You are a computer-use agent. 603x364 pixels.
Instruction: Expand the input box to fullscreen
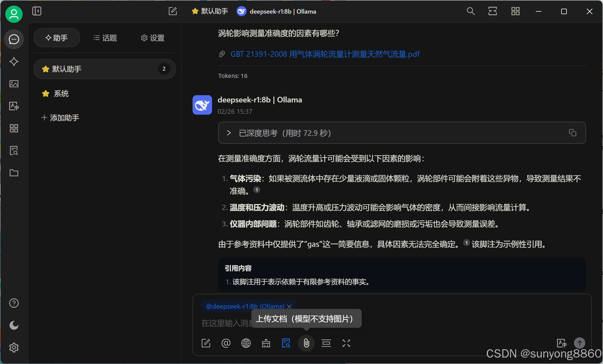[346, 343]
